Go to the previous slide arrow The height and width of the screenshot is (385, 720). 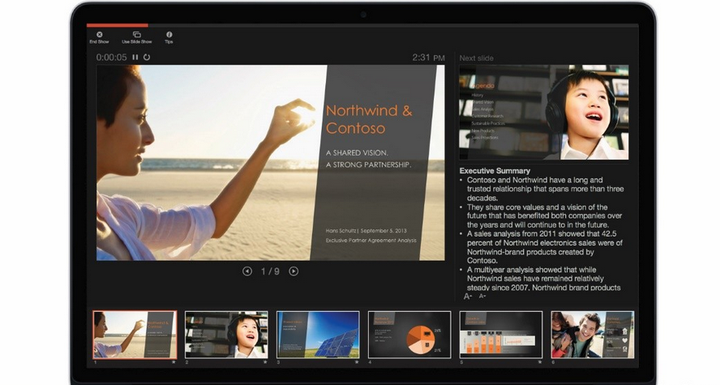tap(247, 272)
